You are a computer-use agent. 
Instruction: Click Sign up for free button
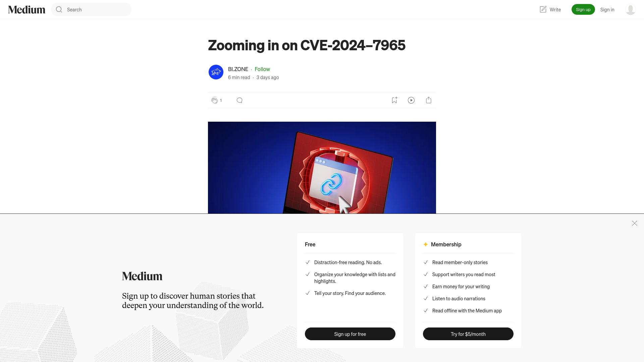(350, 334)
